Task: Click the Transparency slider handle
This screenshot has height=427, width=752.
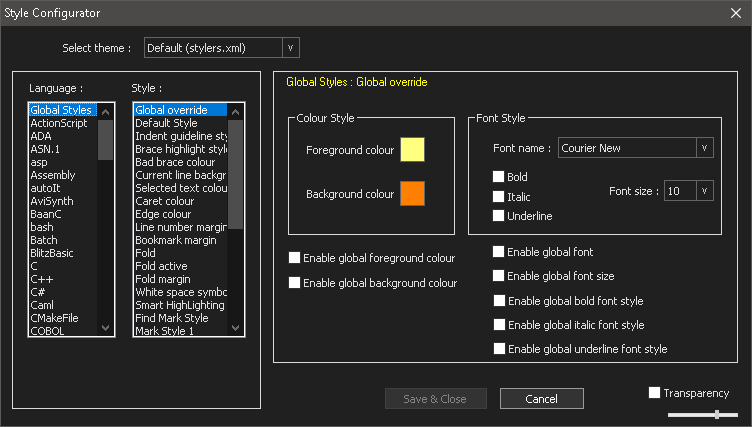Action: pos(717,414)
